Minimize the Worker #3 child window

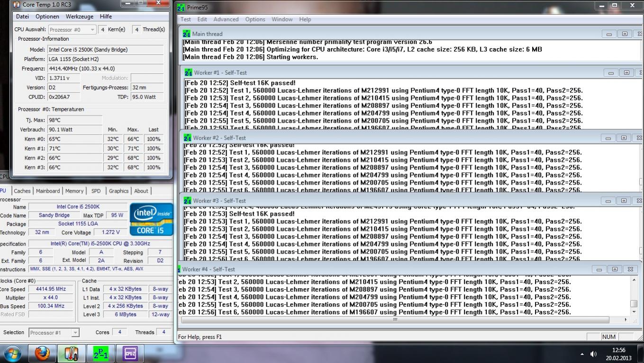[x=608, y=201]
